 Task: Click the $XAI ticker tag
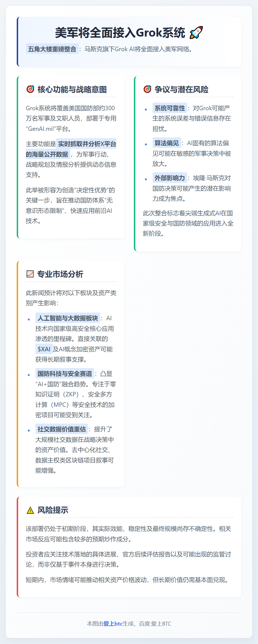[44, 349]
